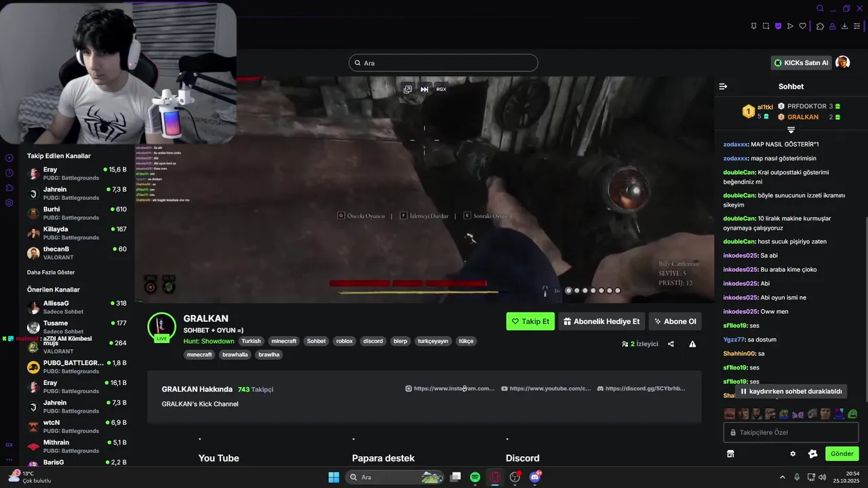Image resolution: width=868 pixels, height=488 pixels.
Task: Click the share icon below video
Action: pyautogui.click(x=671, y=344)
